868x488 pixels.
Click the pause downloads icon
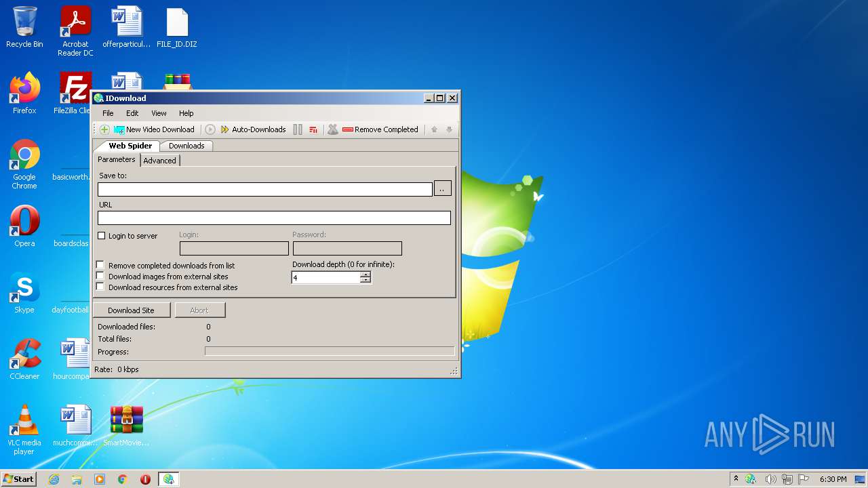(x=298, y=129)
